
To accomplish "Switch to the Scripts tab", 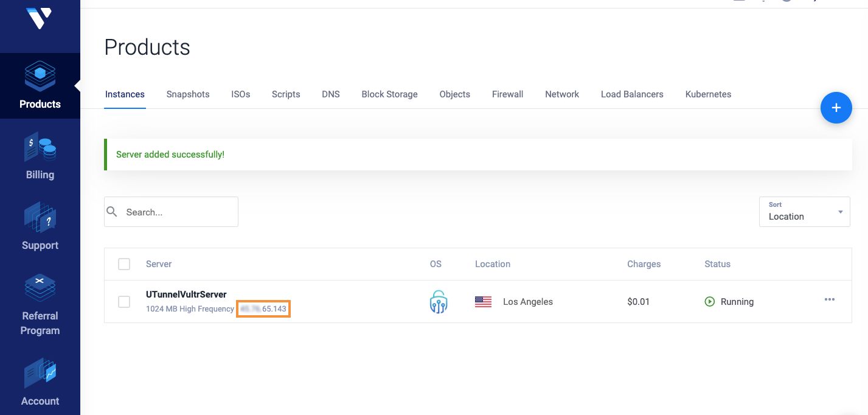I will (286, 94).
